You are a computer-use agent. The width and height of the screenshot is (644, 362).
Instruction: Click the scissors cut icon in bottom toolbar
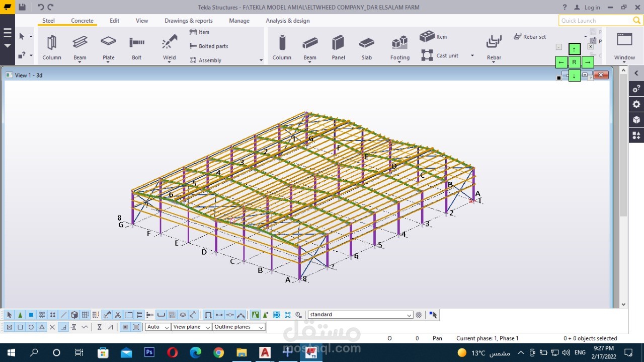click(x=118, y=315)
